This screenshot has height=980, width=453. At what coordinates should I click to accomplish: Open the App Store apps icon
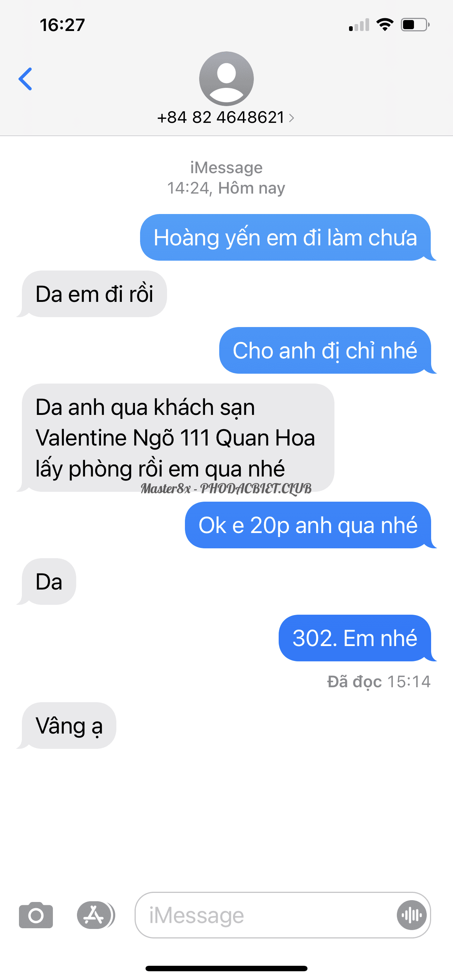96,915
